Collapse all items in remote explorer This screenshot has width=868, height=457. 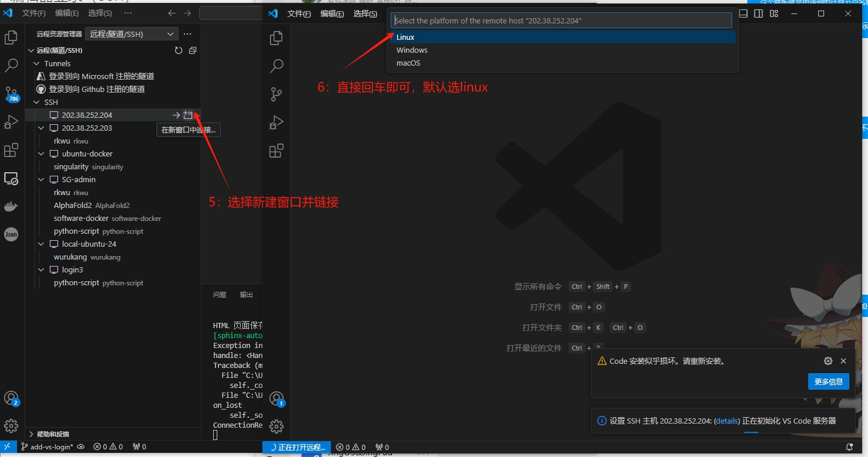193,50
